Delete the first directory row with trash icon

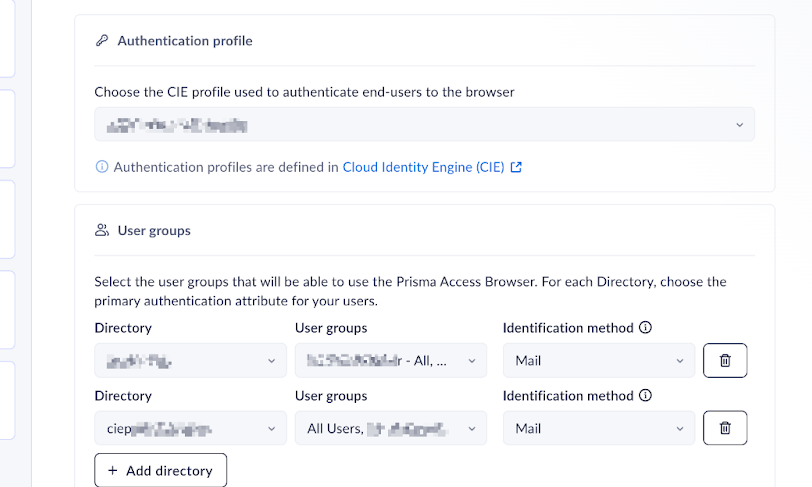725,360
